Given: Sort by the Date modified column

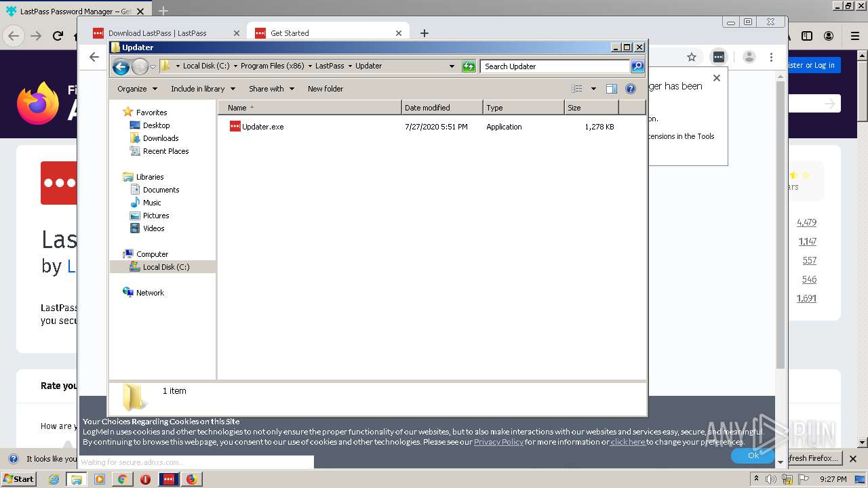Looking at the screenshot, I should [x=442, y=108].
